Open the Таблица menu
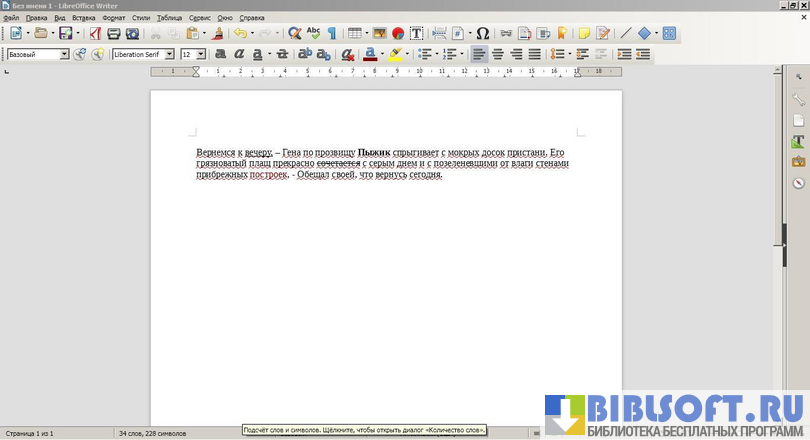The width and height of the screenshot is (810, 440). (170, 18)
